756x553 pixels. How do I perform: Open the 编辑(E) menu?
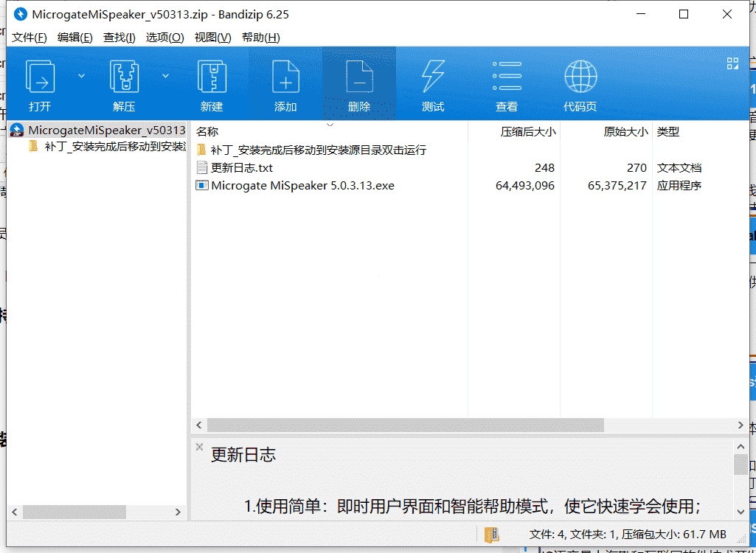(74, 38)
